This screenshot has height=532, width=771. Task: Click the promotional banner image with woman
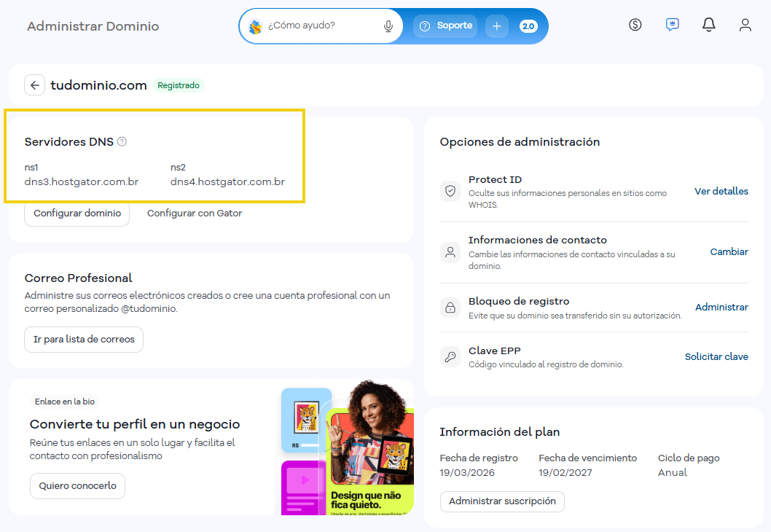(347, 447)
